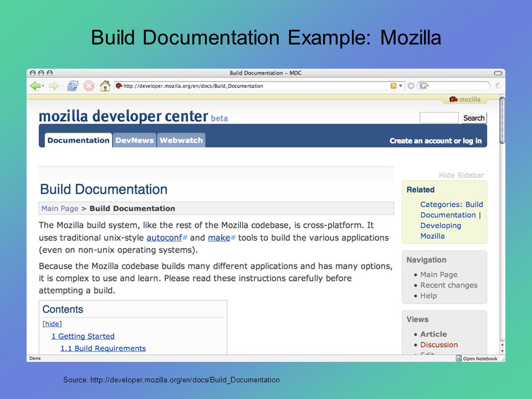This screenshot has width=532, height=399.
Task: Click the Build Documentation page heading
Action: coord(104,190)
